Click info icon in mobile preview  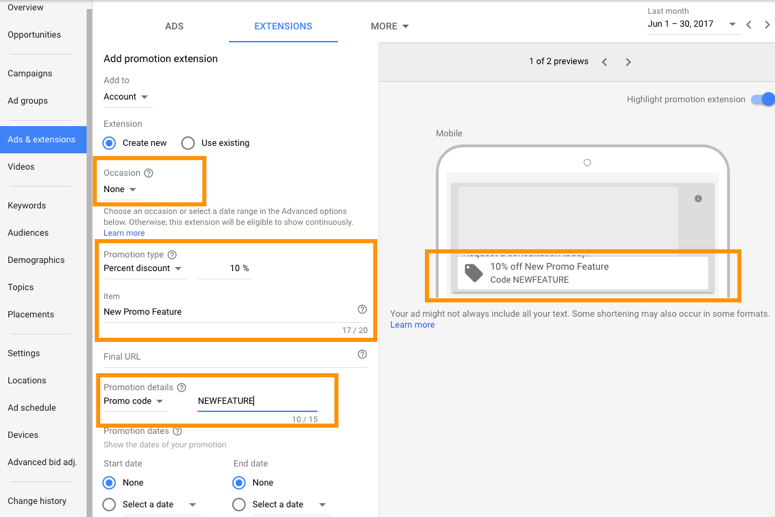point(698,199)
